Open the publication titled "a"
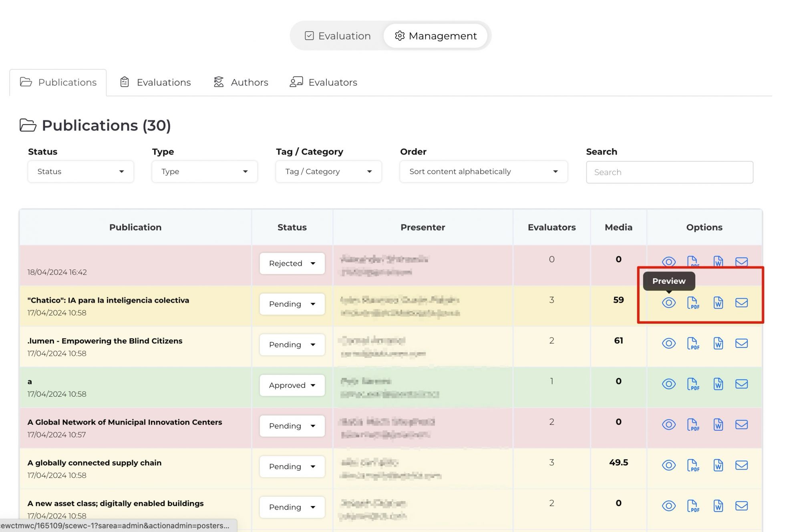 coord(30,382)
